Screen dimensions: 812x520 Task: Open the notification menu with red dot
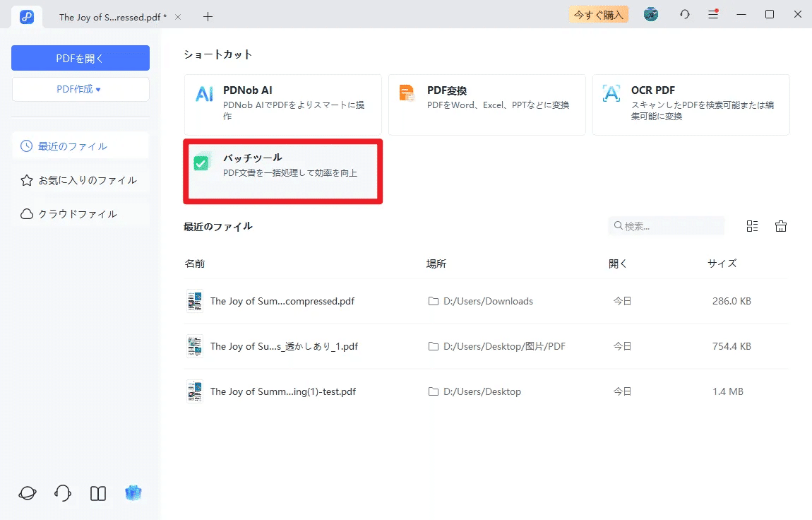713,14
